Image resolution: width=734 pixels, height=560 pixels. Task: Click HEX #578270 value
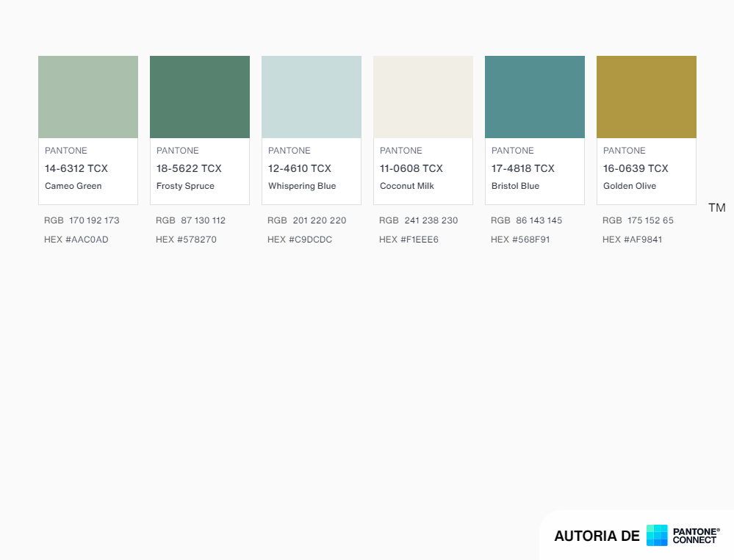186,240
